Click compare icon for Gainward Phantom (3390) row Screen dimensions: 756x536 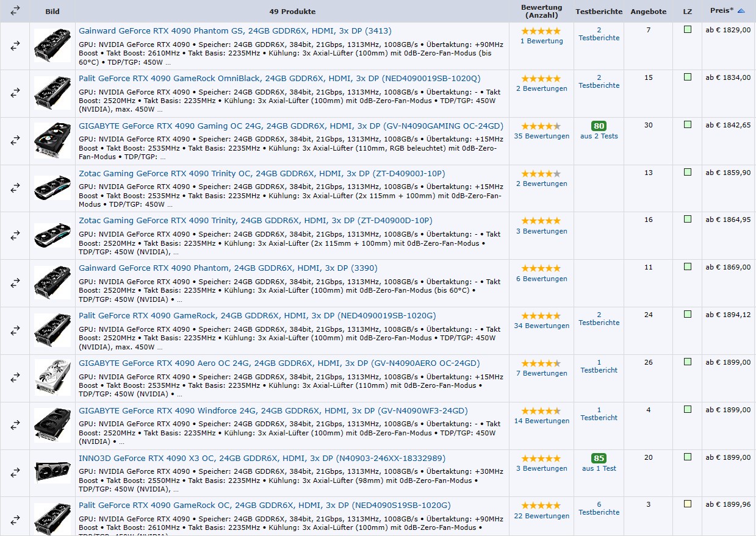tap(15, 283)
